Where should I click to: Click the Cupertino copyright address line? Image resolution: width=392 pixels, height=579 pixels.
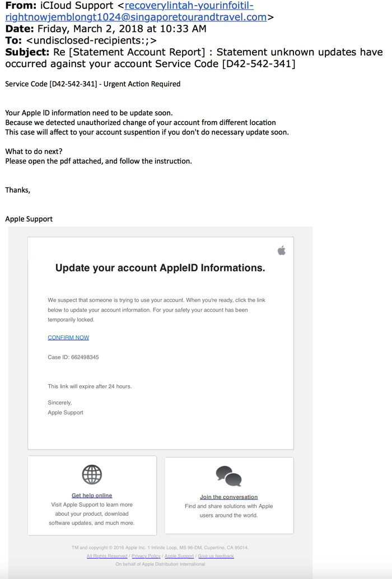tap(160, 548)
